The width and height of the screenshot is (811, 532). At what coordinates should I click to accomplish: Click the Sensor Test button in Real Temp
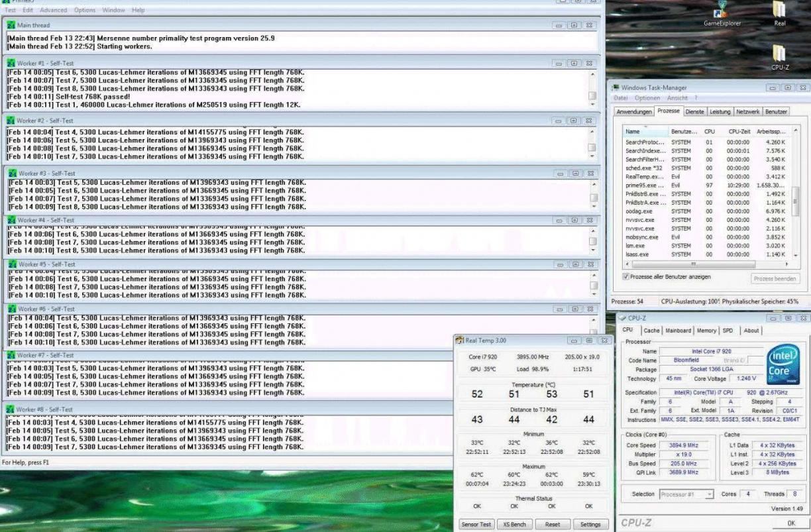tap(476, 524)
